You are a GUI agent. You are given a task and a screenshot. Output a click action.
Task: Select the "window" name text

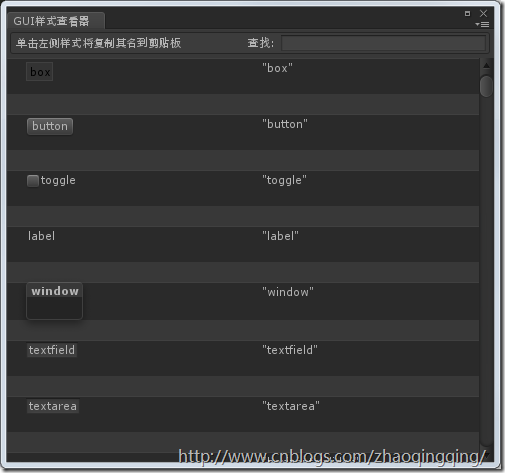coord(288,292)
